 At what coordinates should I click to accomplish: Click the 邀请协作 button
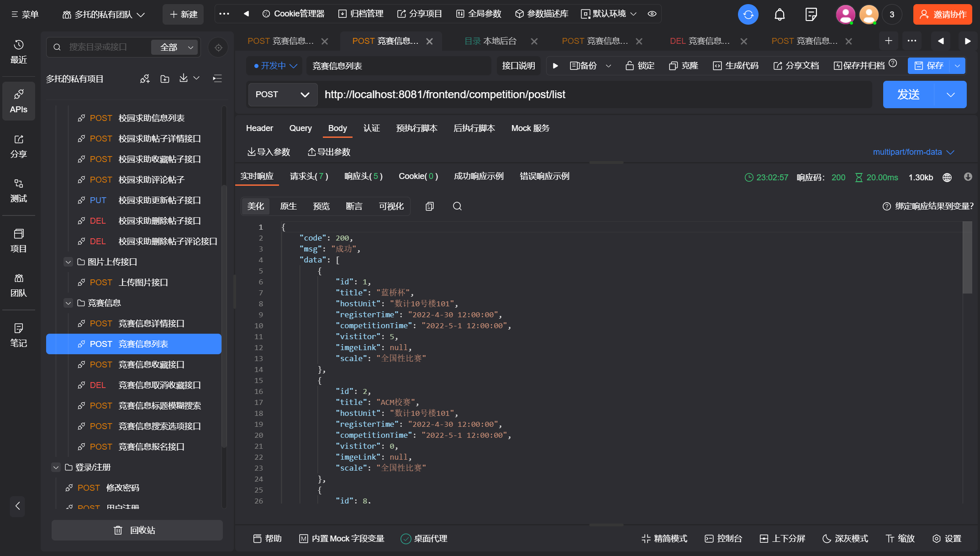943,15
